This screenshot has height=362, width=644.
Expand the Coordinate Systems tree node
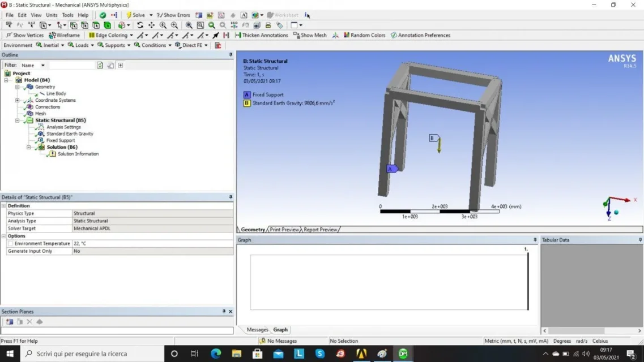click(17, 101)
